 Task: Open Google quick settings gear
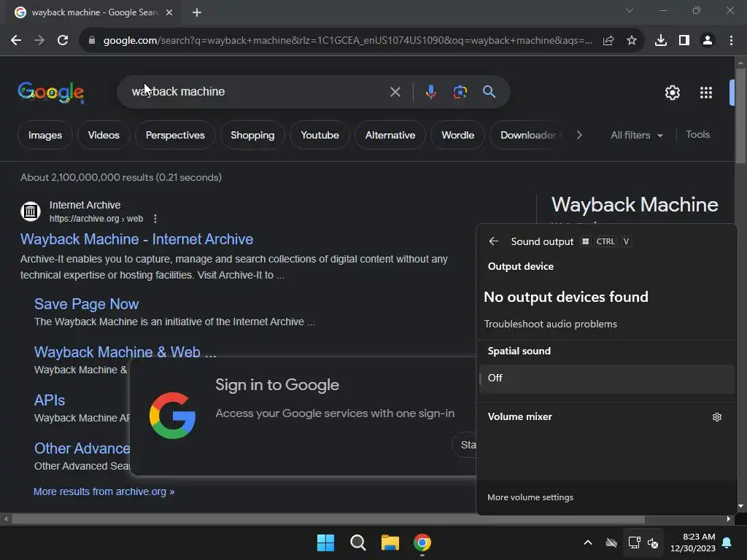[x=672, y=93]
